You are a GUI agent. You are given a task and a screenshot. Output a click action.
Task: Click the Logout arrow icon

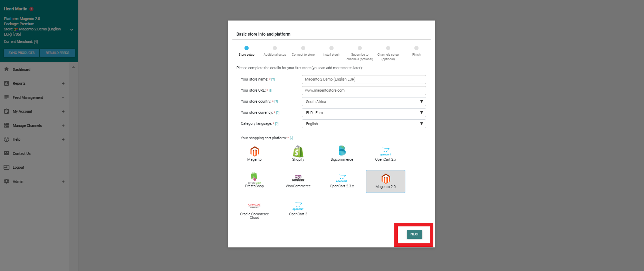coord(7,167)
